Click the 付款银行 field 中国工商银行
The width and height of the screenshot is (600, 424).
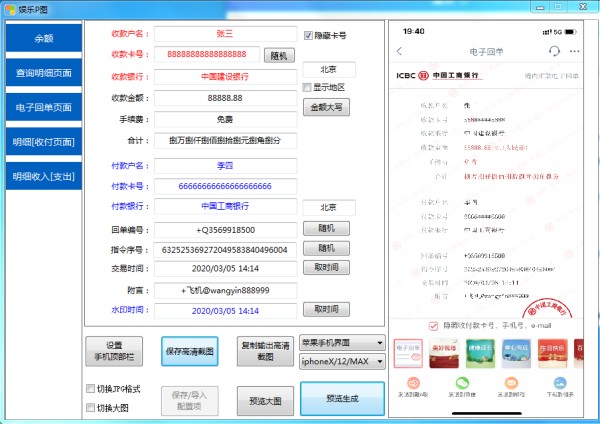tap(225, 206)
